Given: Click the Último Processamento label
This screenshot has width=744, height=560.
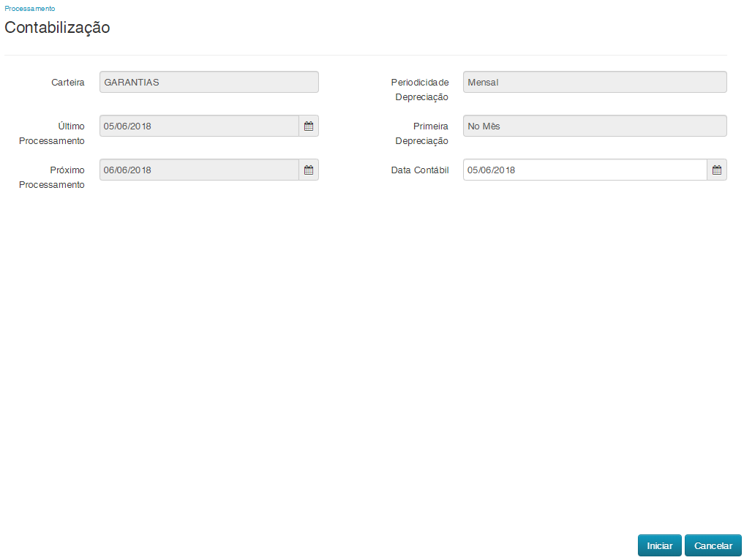Looking at the screenshot, I should (52, 133).
